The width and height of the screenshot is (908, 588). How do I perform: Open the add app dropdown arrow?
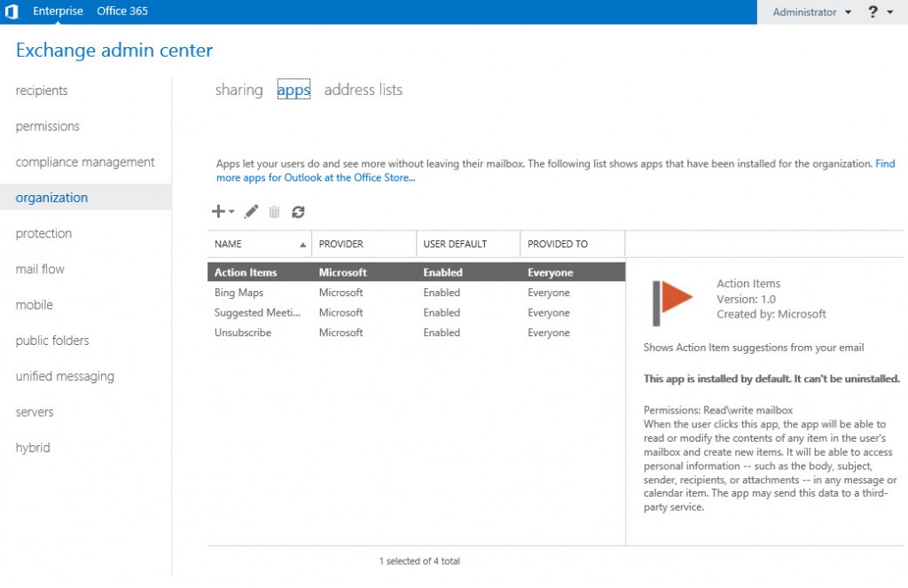(231, 212)
